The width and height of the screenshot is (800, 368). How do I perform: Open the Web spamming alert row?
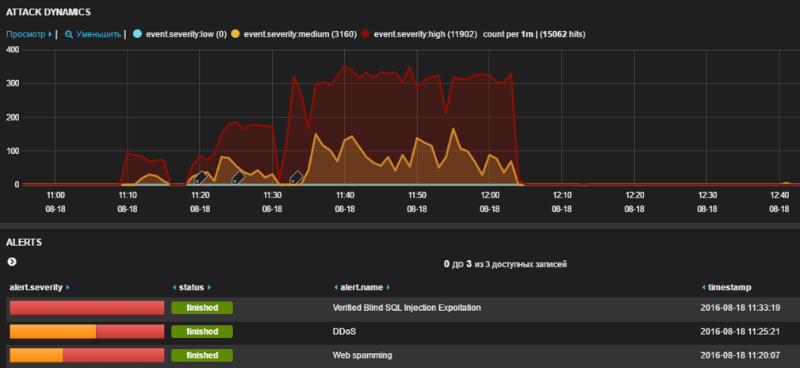[x=362, y=355]
